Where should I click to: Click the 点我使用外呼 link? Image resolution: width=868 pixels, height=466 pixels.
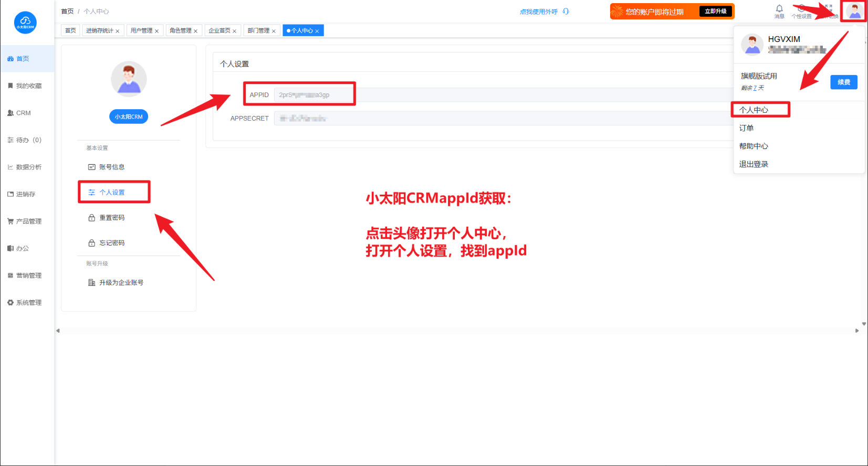539,12
